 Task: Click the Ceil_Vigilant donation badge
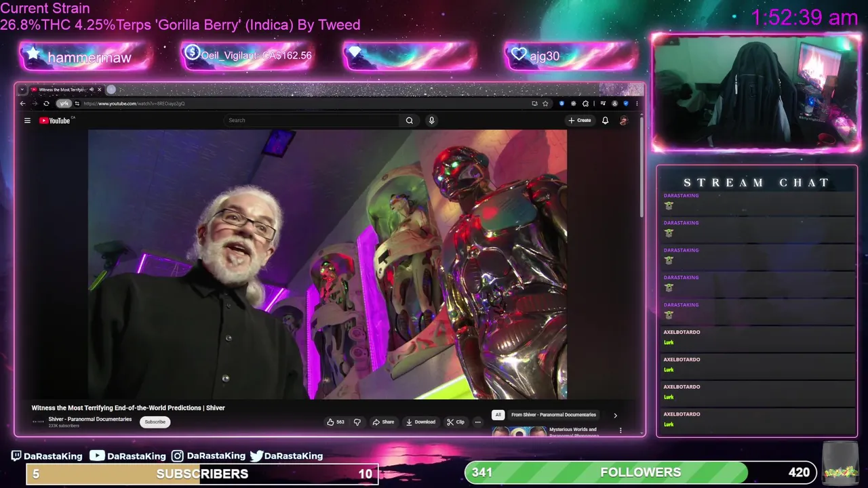coord(248,56)
